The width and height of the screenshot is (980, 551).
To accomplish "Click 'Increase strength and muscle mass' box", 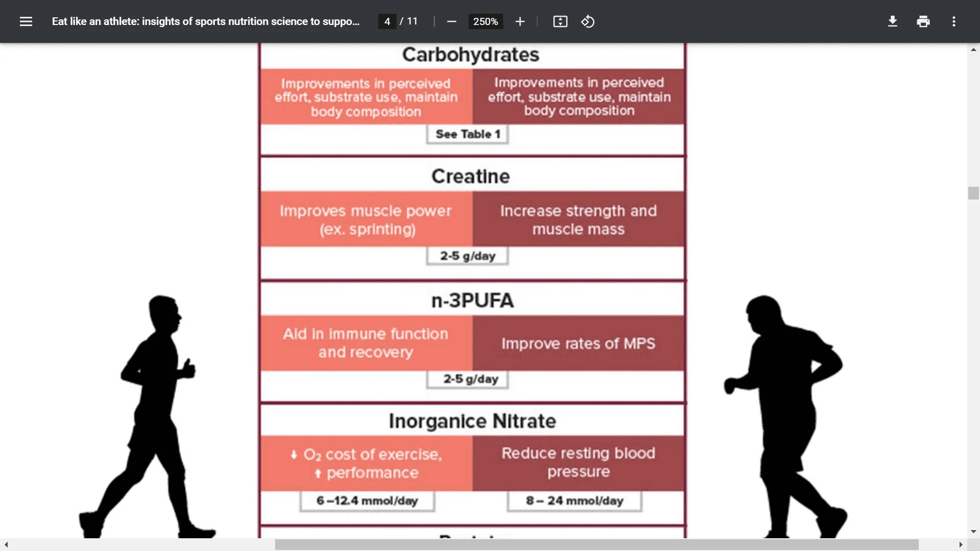I will click(x=578, y=219).
